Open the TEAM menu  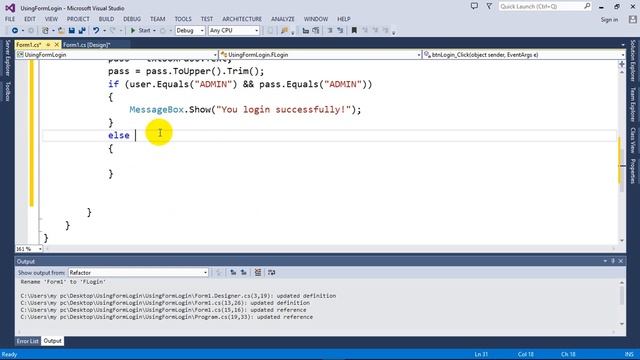coord(158,19)
